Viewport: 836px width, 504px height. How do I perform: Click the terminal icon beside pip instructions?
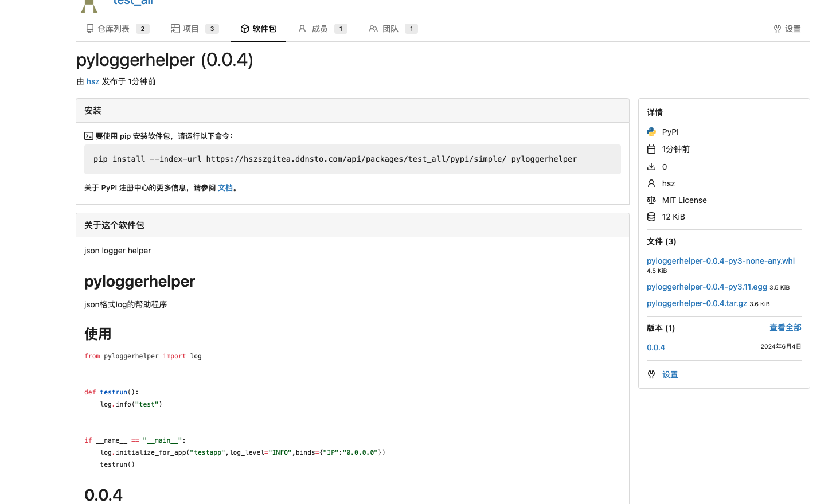point(89,136)
